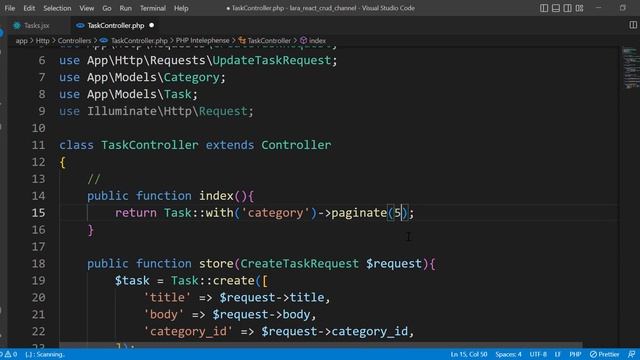Open PHP Intelephense breadcrumb
Image resolution: width=640 pixels, height=360 pixels.
(202, 40)
